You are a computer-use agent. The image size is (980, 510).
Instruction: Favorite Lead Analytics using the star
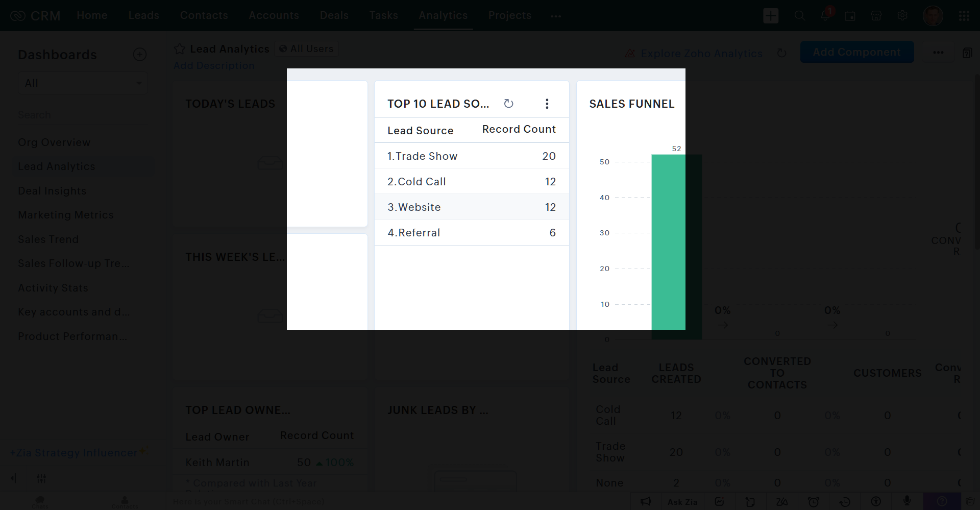180,48
